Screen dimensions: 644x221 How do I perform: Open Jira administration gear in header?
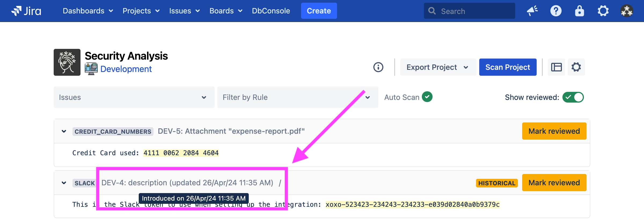click(603, 11)
